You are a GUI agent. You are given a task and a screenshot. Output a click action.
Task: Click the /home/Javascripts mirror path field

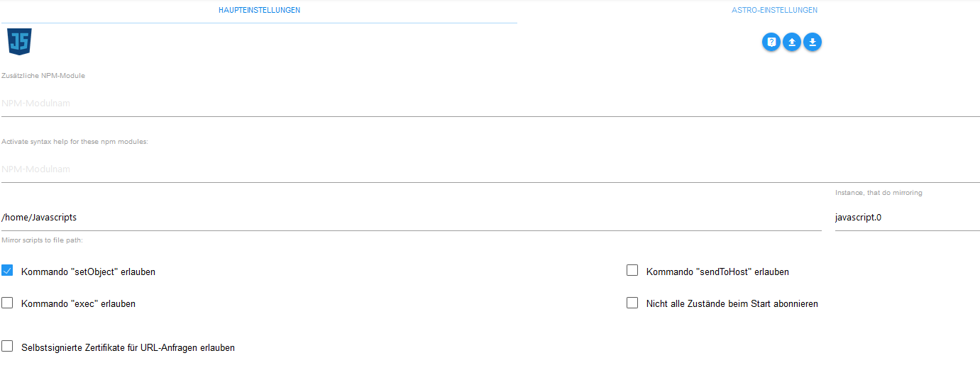pyautogui.click(x=411, y=218)
